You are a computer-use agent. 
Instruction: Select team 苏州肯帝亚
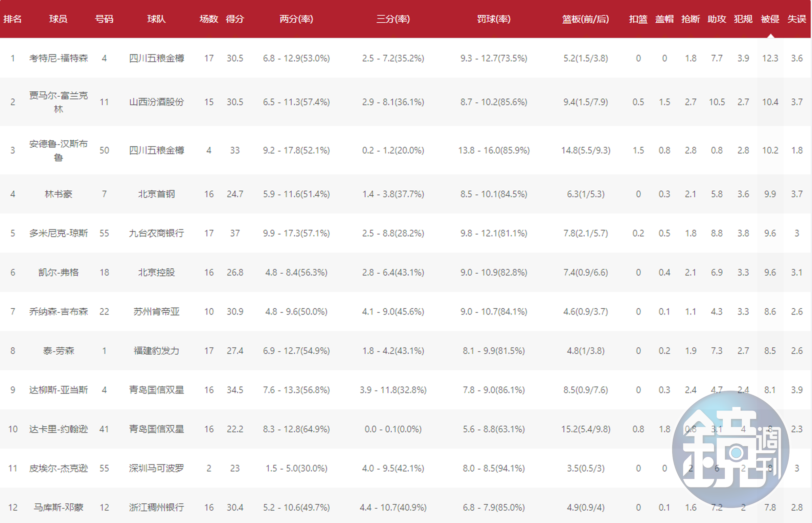[156, 311]
